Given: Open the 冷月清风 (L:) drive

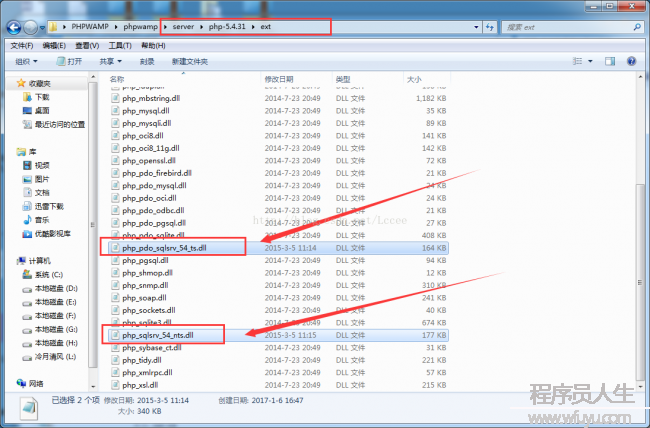Looking at the screenshot, I should 55,357.
